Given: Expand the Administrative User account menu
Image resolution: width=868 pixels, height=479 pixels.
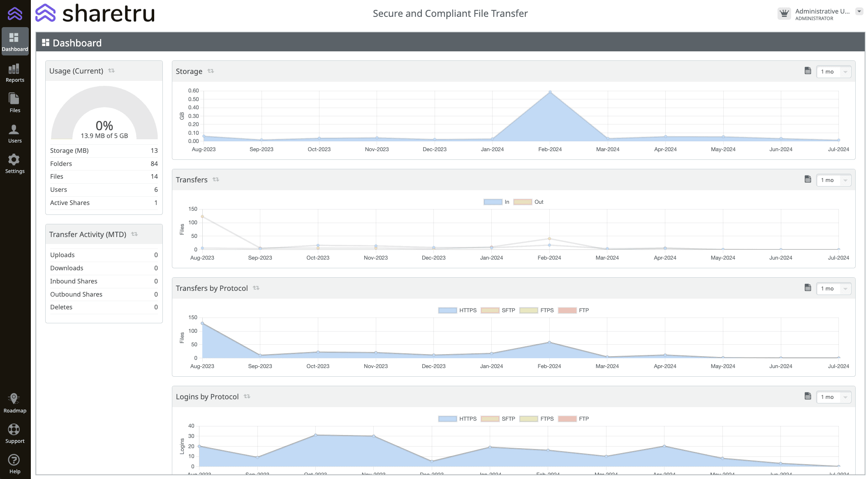Looking at the screenshot, I should (859, 12).
